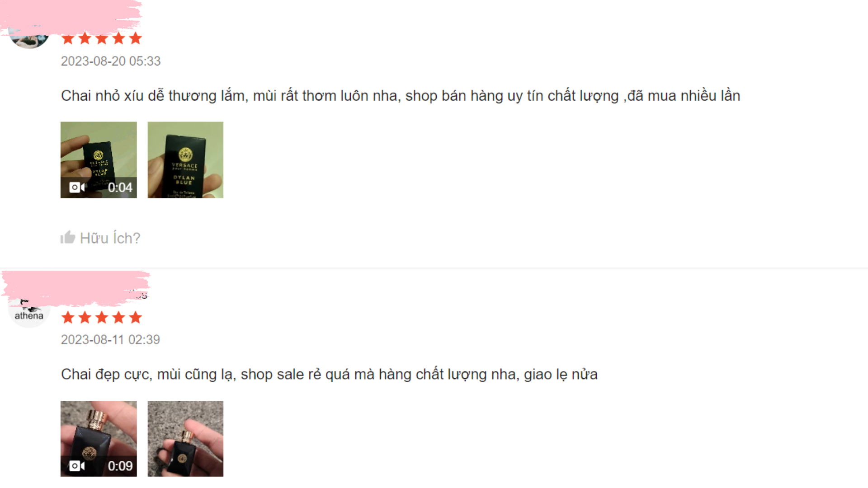Open the Versace Dylan Blue box photo
The width and height of the screenshot is (868, 488).
click(x=185, y=160)
